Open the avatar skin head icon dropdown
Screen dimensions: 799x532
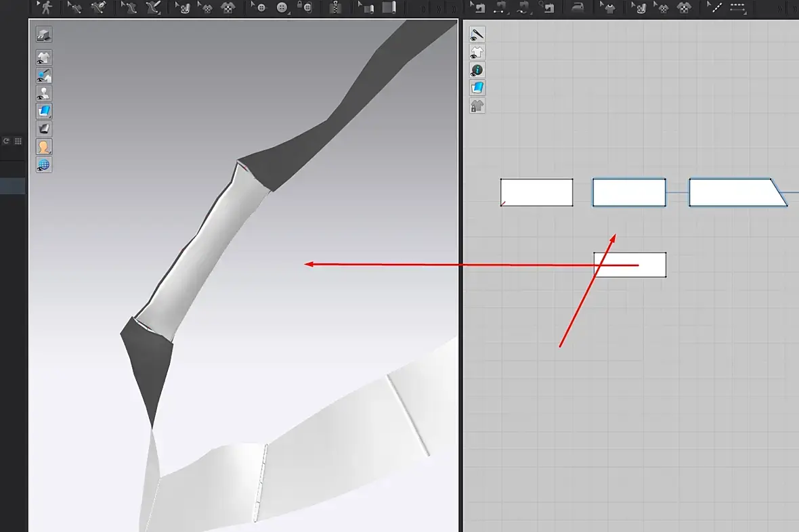click(x=44, y=147)
